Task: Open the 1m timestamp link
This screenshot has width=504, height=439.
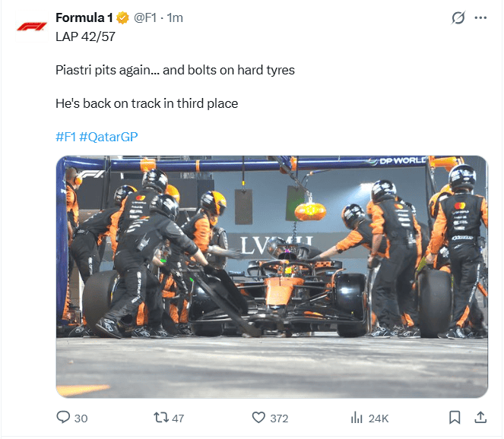Action: pyautogui.click(x=175, y=17)
